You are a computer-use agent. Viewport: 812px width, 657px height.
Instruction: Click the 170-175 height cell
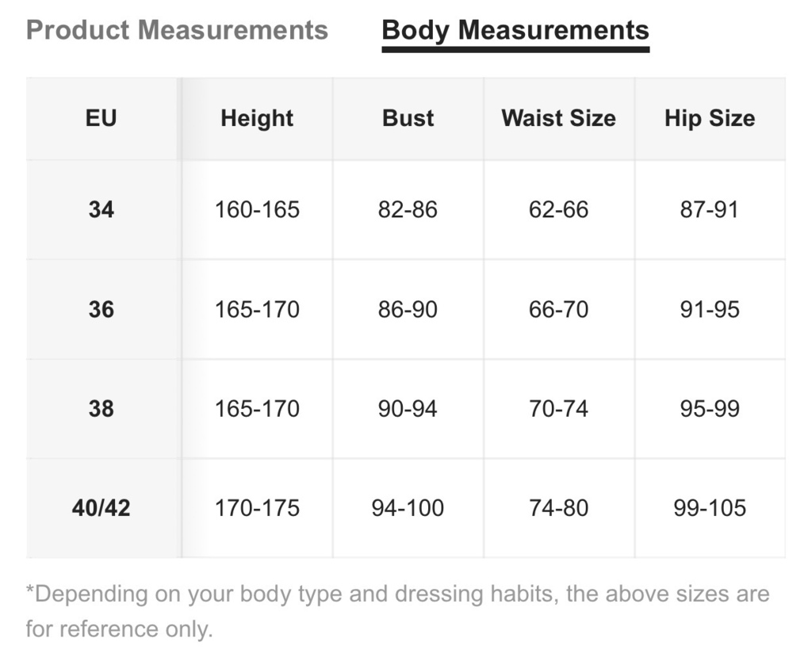pos(257,508)
